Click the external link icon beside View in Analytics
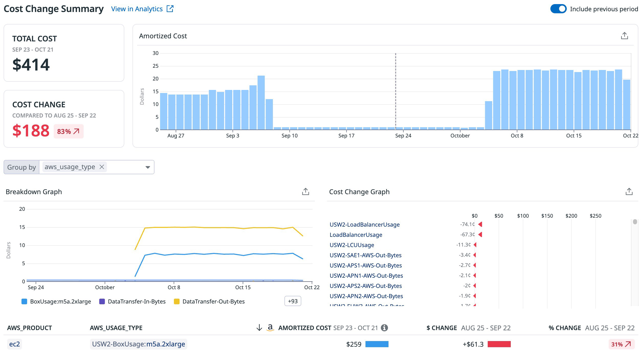The height and width of the screenshot is (350, 644). tap(170, 9)
